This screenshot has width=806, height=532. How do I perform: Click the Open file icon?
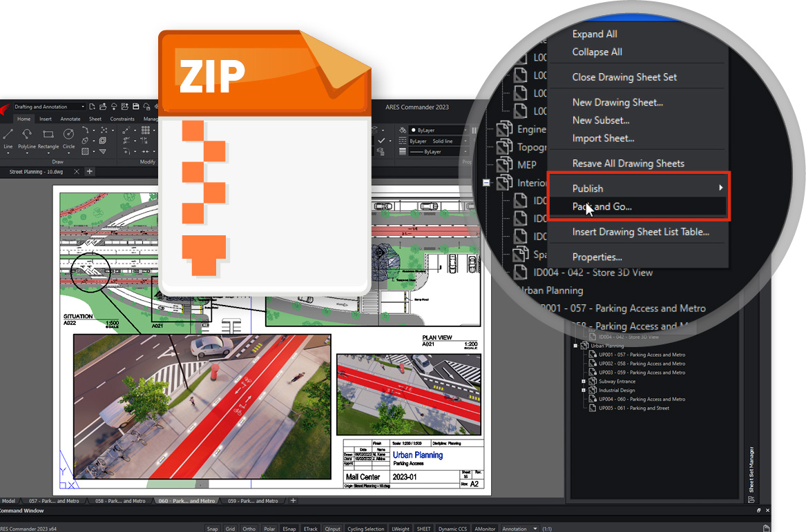point(103,107)
